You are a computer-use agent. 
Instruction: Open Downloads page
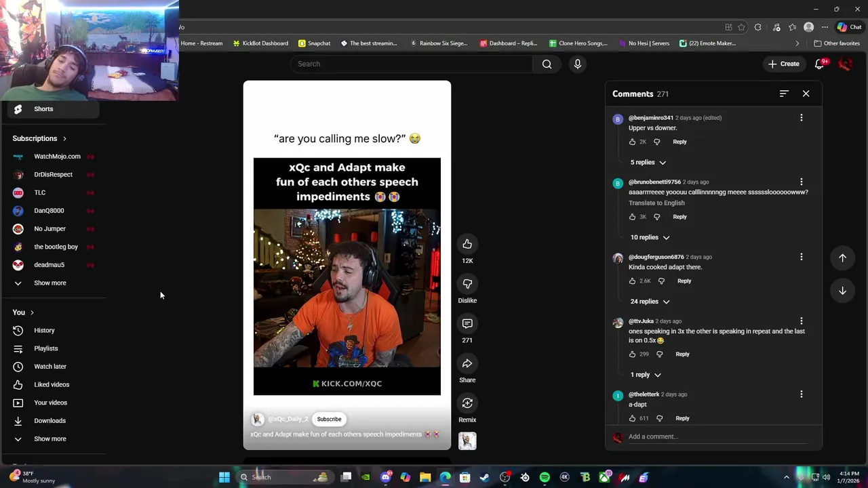point(54,421)
